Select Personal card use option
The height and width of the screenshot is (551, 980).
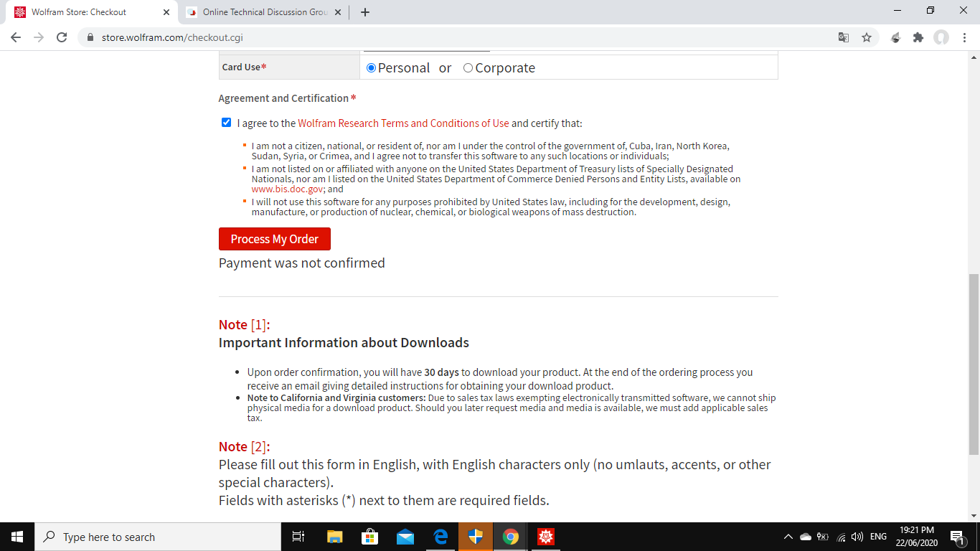(x=371, y=68)
